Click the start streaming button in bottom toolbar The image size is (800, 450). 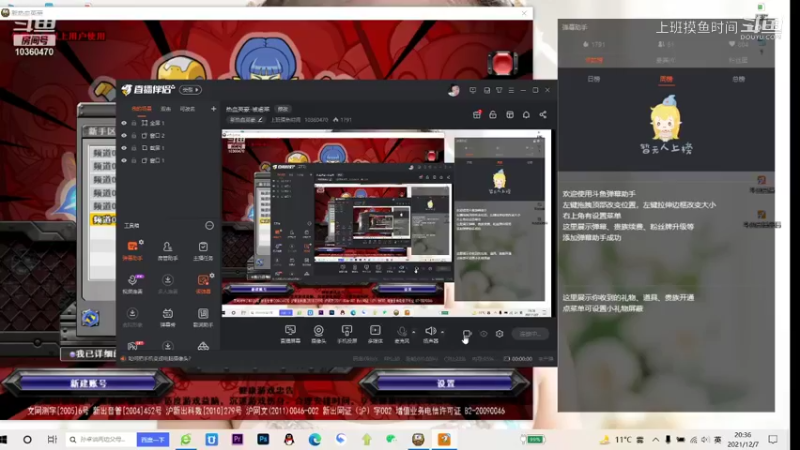530,334
